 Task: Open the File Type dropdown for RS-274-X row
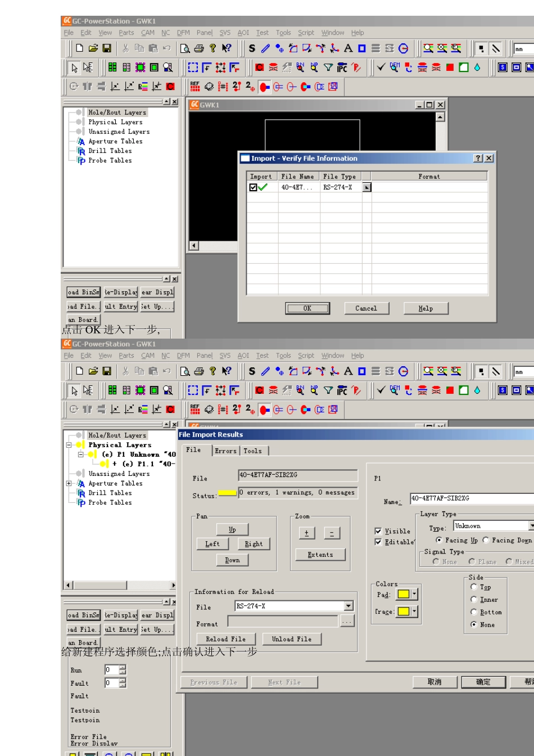click(367, 187)
